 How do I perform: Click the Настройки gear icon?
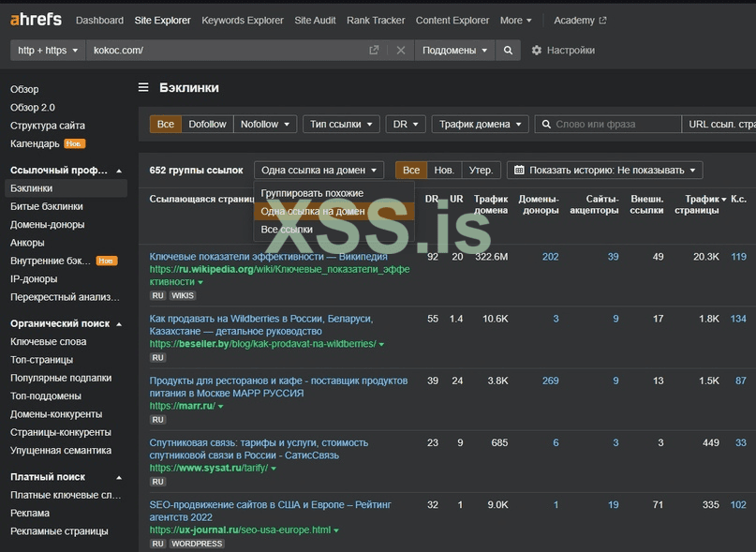tap(537, 51)
